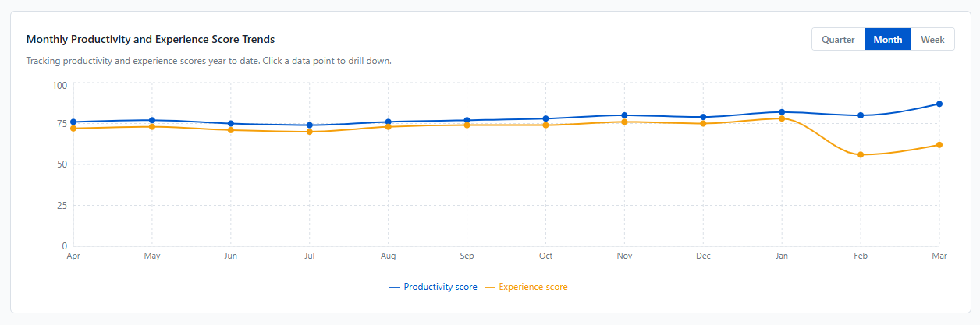The height and width of the screenshot is (325, 980).
Task: Click the Productivity score point for Oct
Action: click(x=545, y=118)
